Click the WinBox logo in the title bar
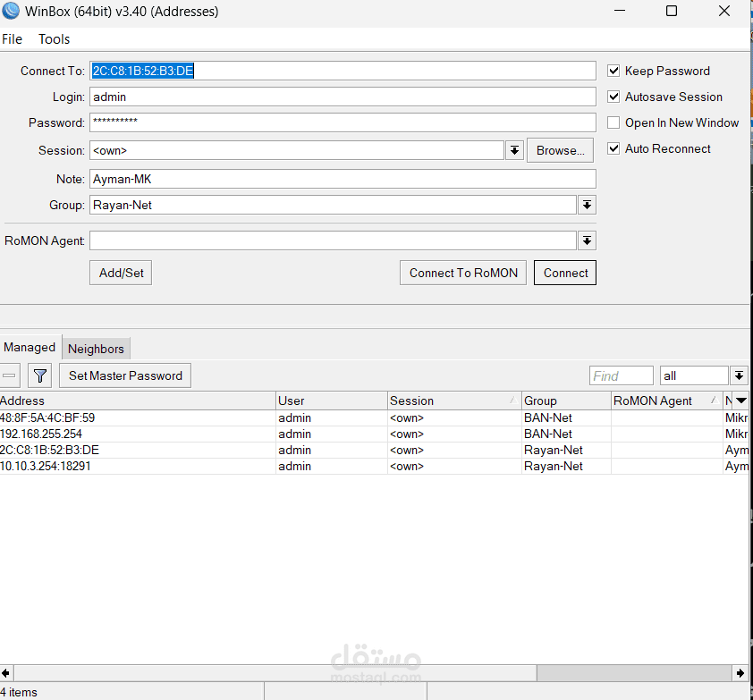This screenshot has width=753, height=700. point(11,11)
